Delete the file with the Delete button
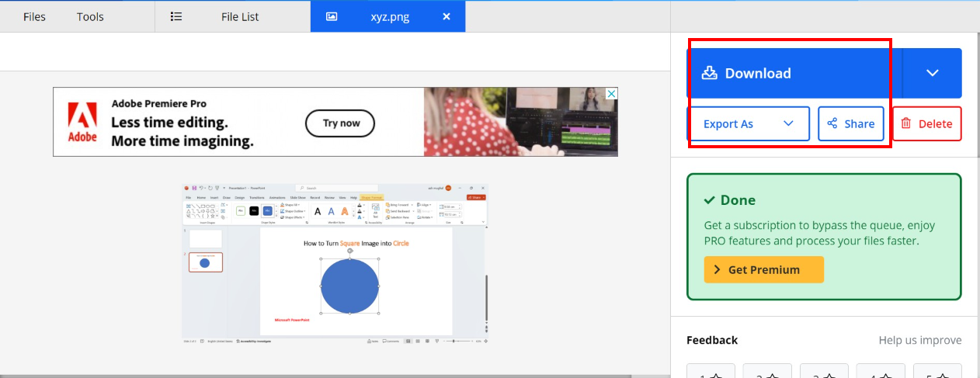The height and width of the screenshot is (378, 980). pos(927,123)
